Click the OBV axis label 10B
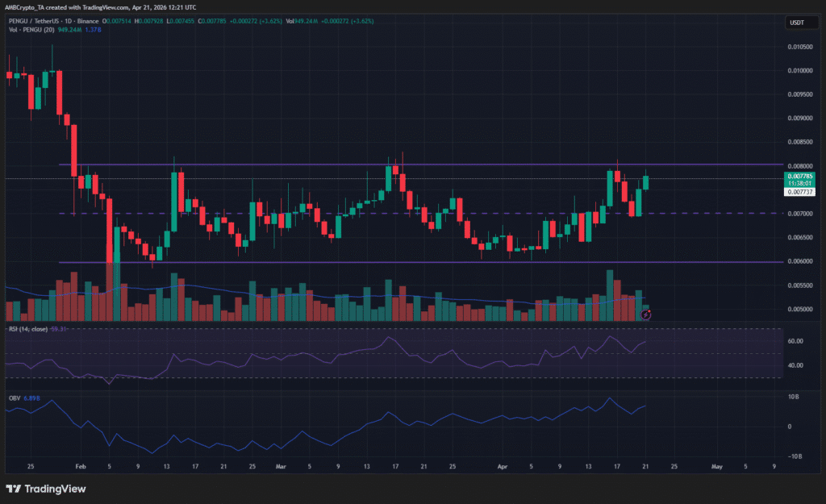 tap(794, 397)
